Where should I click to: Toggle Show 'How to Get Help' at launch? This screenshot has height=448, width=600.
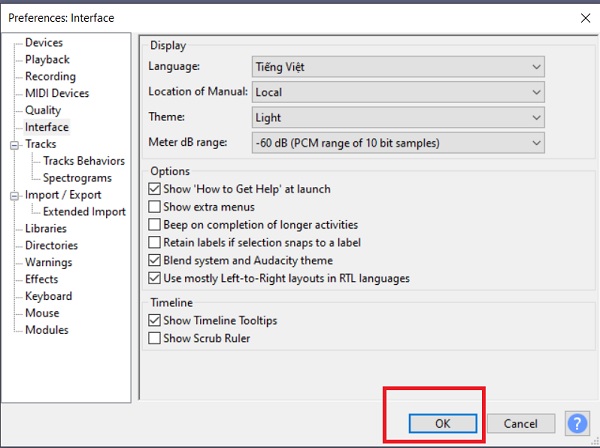tap(154, 189)
